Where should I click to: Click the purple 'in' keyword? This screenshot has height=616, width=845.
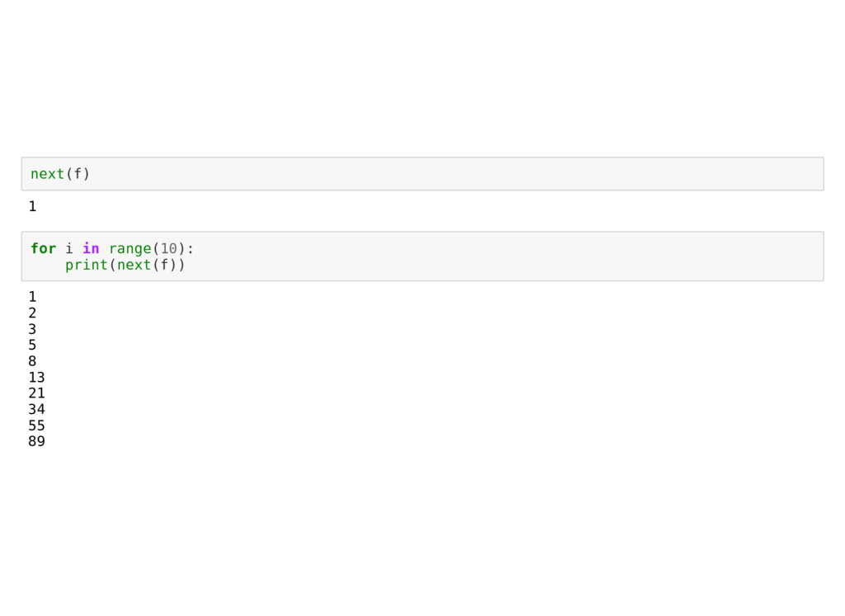click(91, 248)
